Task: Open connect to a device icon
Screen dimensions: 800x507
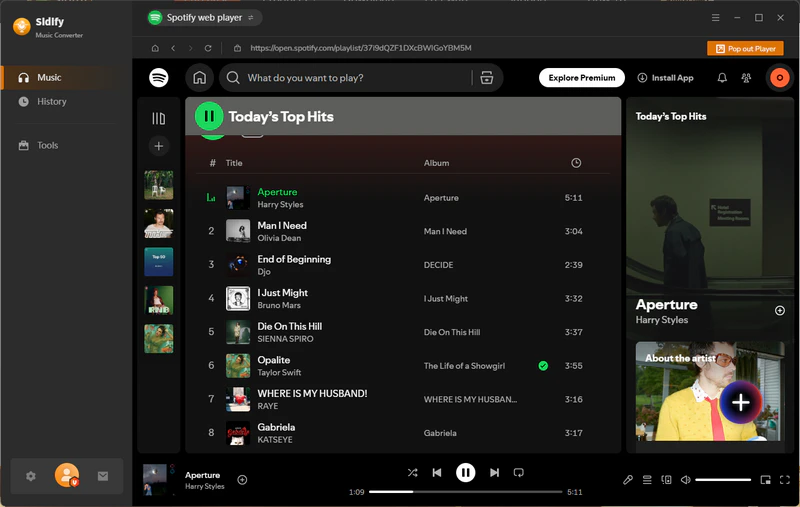Action: [666, 479]
